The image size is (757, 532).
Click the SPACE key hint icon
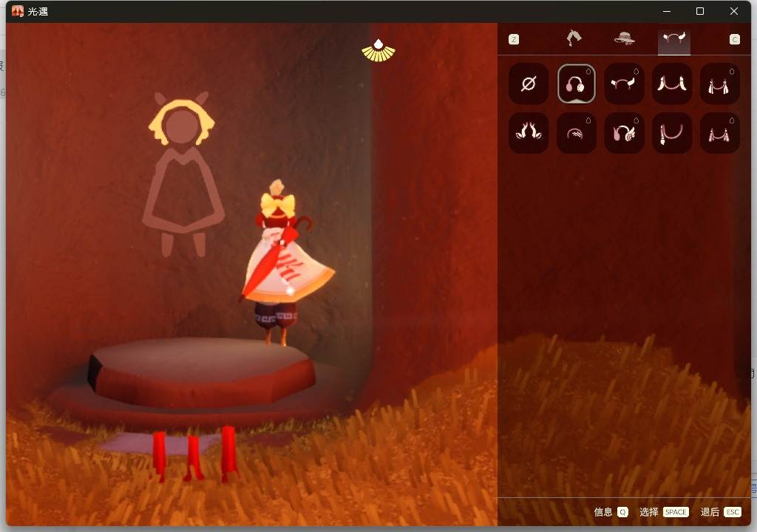(x=676, y=512)
